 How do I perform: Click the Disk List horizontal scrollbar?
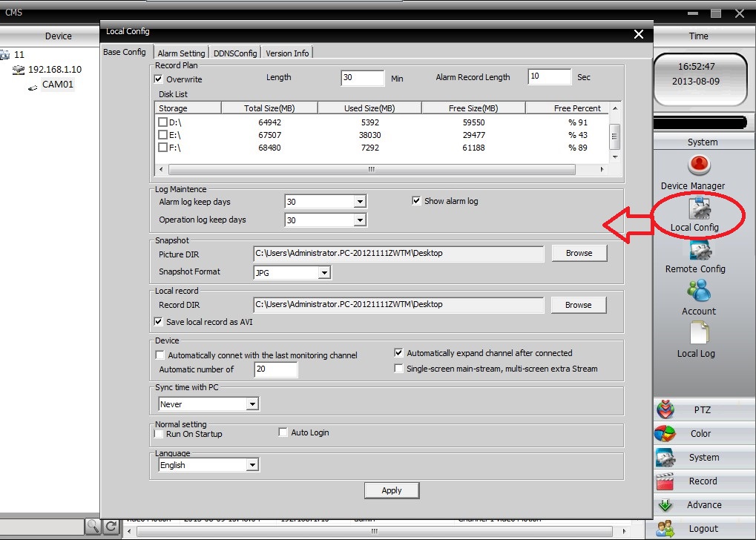point(371,170)
